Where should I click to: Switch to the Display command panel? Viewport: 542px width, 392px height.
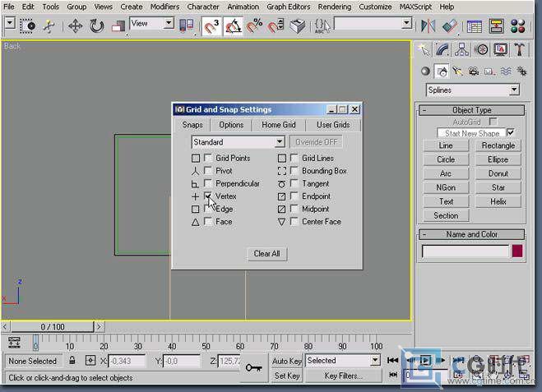[501, 50]
